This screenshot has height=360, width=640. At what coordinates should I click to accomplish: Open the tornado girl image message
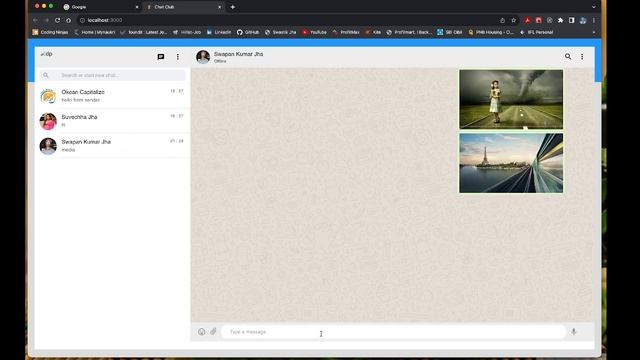click(511, 99)
